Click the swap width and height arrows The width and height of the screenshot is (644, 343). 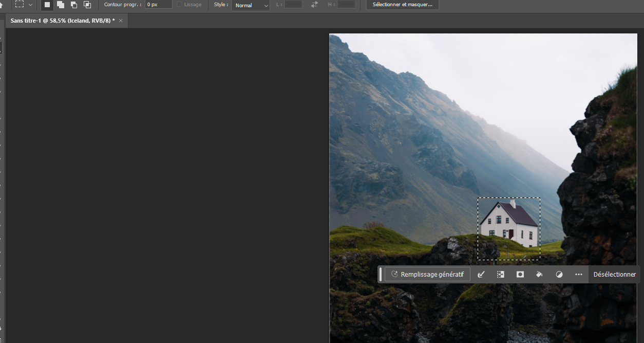[313, 5]
